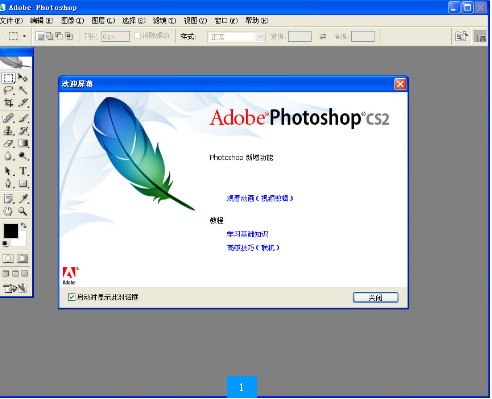
Task: Click the Width input field
Action: click(300, 36)
